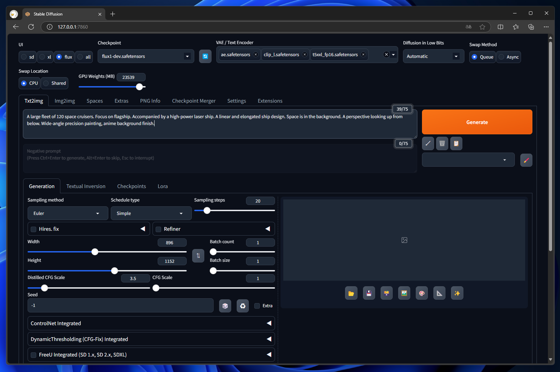Open the Schedule type dropdown

coord(151,213)
